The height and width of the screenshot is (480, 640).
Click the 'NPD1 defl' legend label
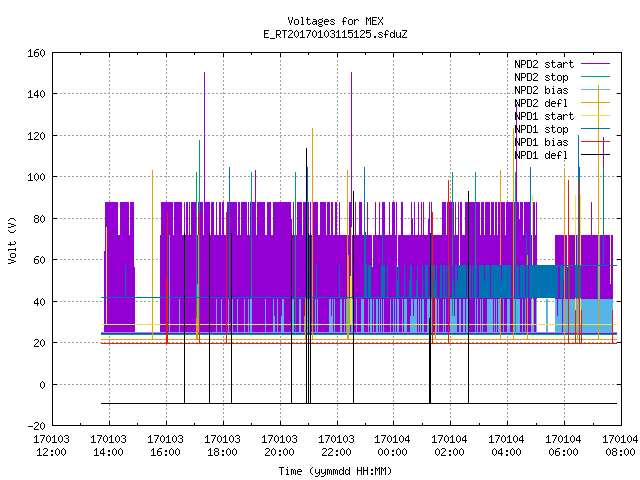click(x=541, y=156)
